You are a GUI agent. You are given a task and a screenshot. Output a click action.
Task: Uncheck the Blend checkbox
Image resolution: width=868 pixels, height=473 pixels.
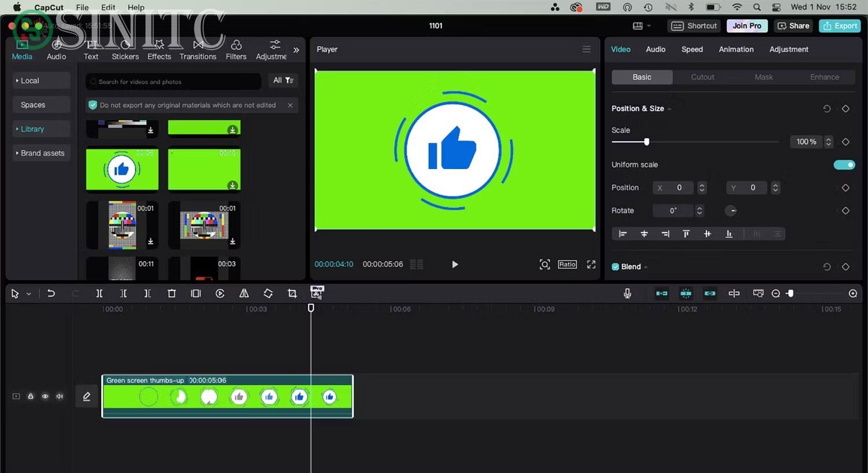tap(615, 267)
